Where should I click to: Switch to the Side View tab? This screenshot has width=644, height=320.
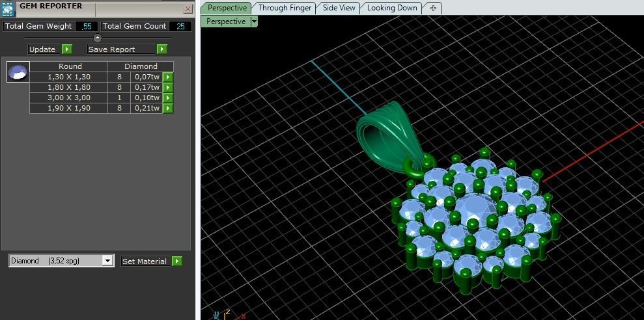click(339, 8)
